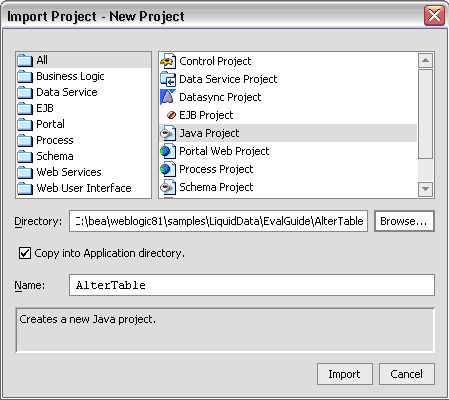The width and height of the screenshot is (449, 400).
Task: Select the All category label
Action: [42, 60]
